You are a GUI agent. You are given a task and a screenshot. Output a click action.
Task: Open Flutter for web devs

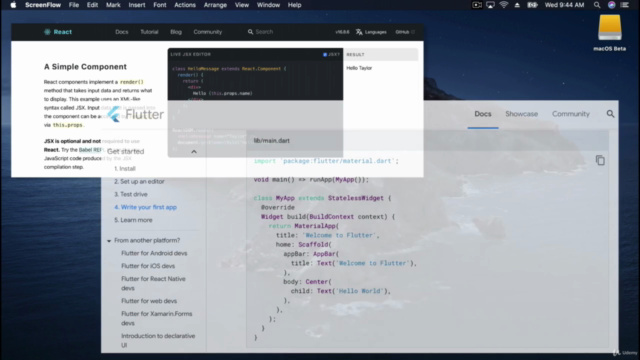click(x=149, y=301)
